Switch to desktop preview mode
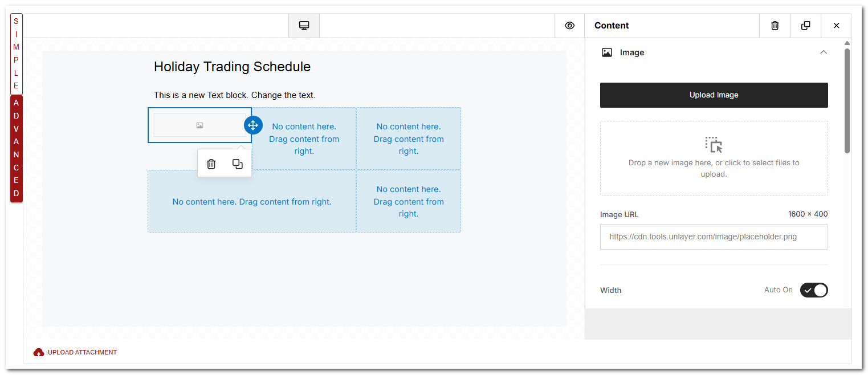Image resolution: width=868 pixels, height=375 pixels. coord(304,26)
